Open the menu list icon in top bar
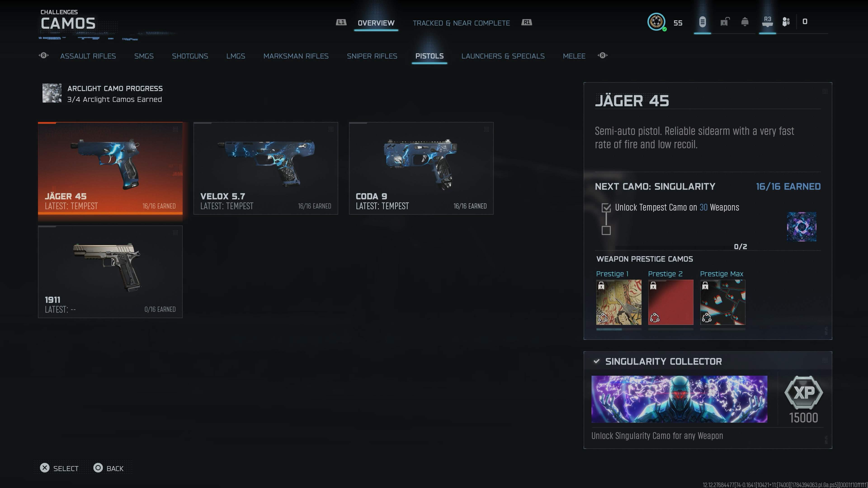This screenshot has height=488, width=868. (702, 22)
